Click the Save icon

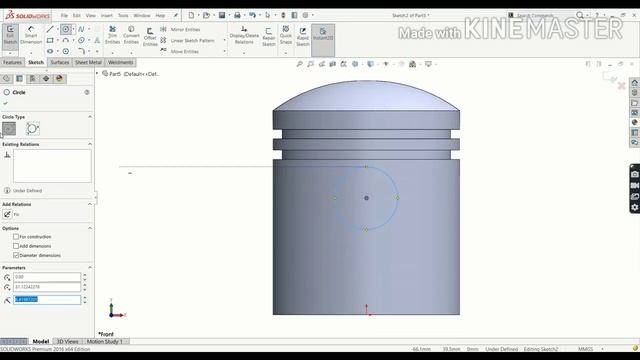pos(222,15)
